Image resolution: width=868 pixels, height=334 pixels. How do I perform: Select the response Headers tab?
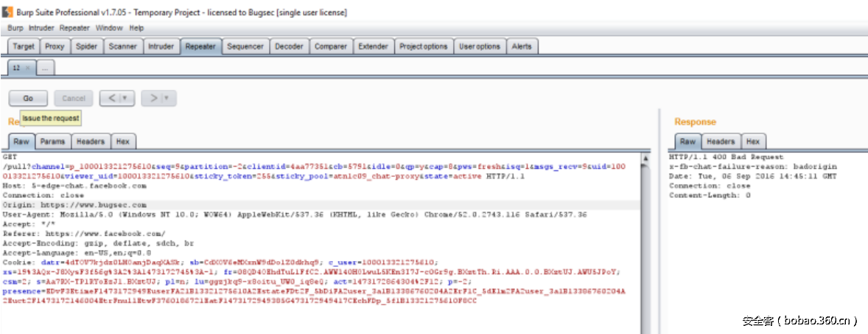point(720,142)
